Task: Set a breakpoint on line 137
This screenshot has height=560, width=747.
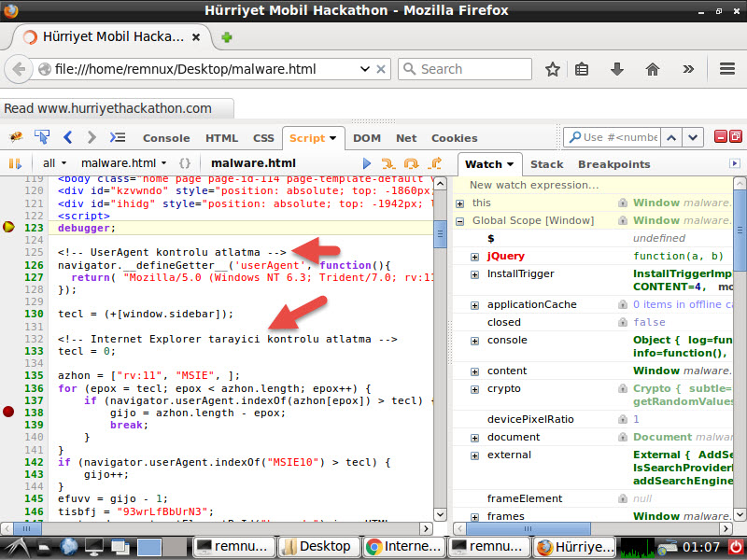Action: 8,400
